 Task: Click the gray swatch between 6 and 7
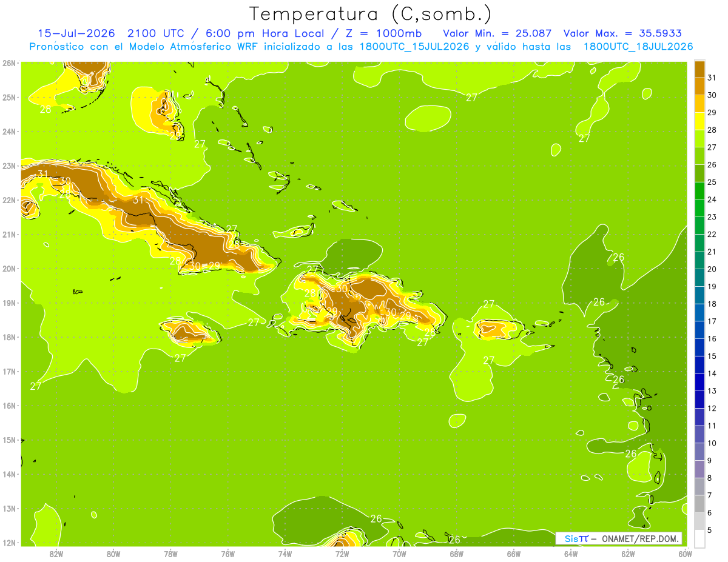(699, 503)
